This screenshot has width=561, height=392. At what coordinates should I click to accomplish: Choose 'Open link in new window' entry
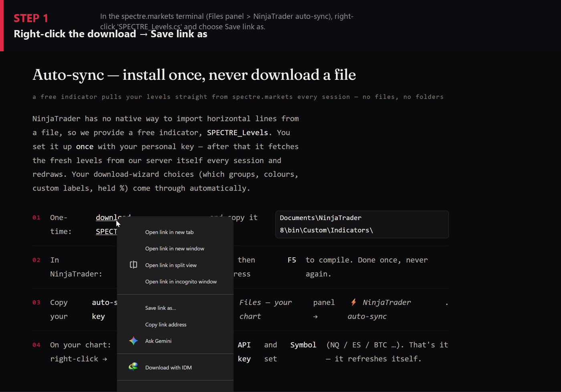(175, 249)
